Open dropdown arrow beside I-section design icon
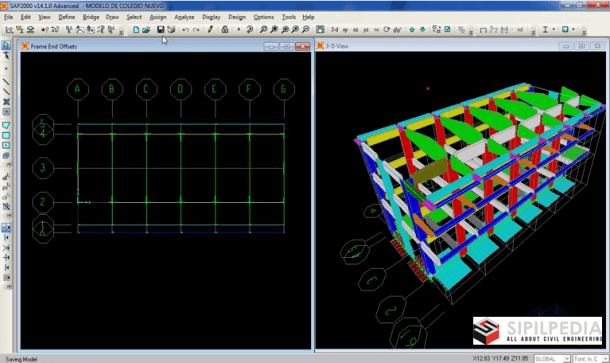This screenshot has height=363, width=610. 554,30
